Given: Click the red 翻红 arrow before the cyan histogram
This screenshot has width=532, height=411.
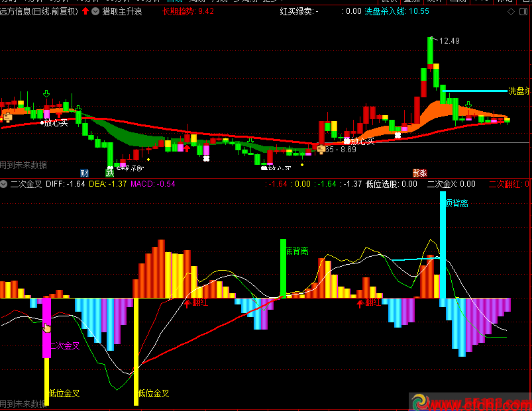Looking at the screenshot, I should coord(360,303).
